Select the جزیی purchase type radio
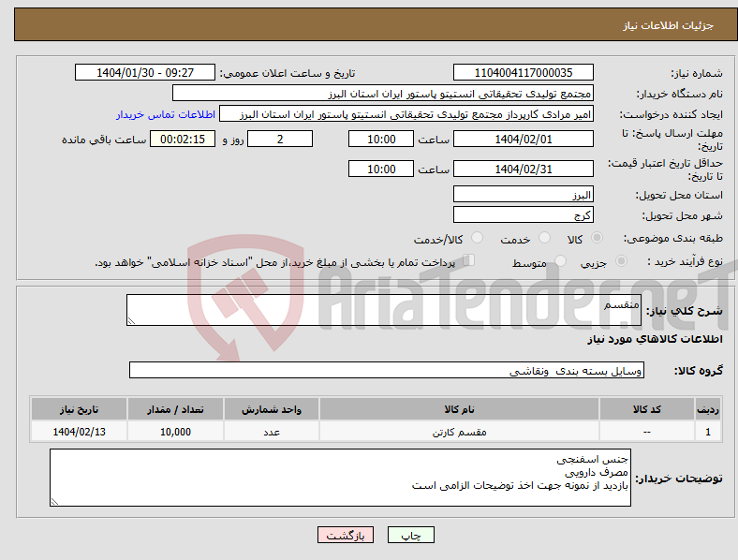The width and height of the screenshot is (738, 560). point(621,261)
